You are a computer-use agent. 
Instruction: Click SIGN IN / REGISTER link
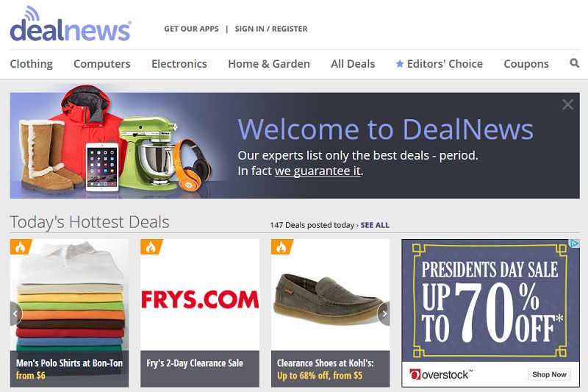pyautogui.click(x=271, y=29)
